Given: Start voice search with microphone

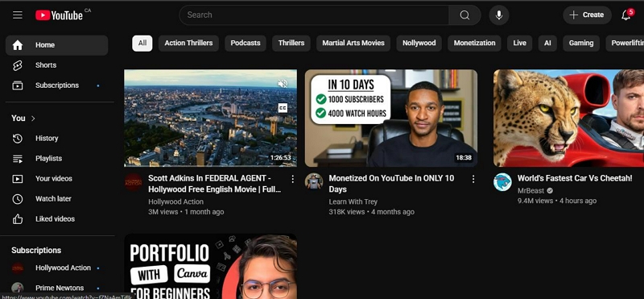Looking at the screenshot, I should coord(499,15).
